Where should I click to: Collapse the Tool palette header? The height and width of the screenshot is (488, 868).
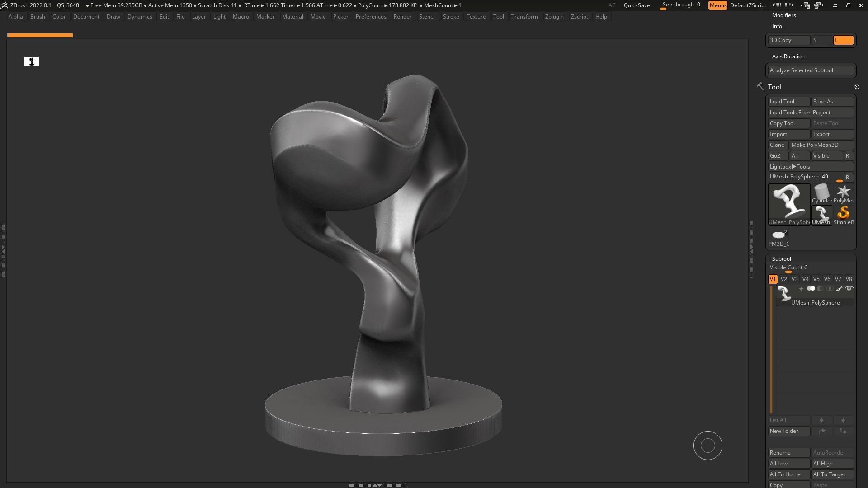coord(775,87)
